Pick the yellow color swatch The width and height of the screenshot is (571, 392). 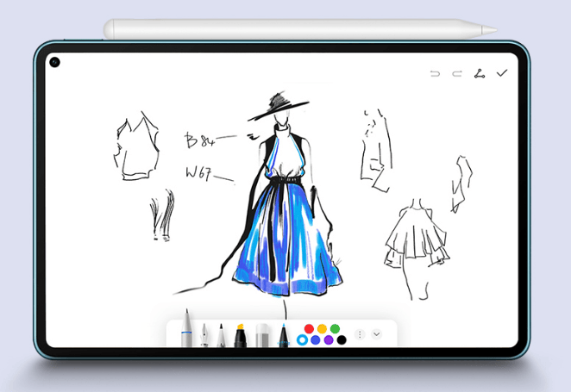point(323,328)
